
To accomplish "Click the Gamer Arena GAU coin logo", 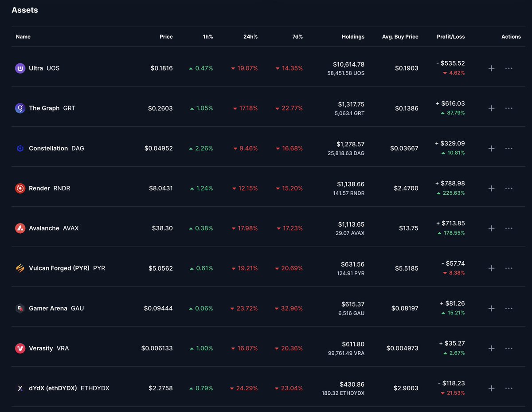I will [20, 308].
